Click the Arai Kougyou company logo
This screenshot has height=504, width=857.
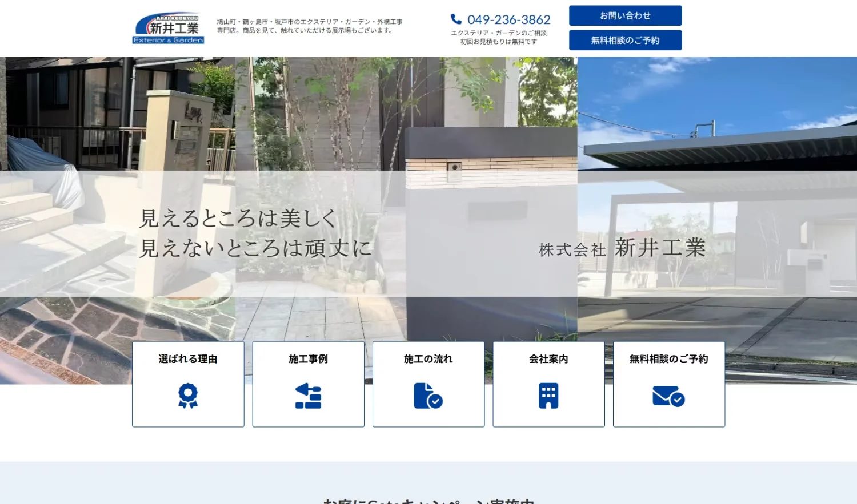[x=168, y=28]
